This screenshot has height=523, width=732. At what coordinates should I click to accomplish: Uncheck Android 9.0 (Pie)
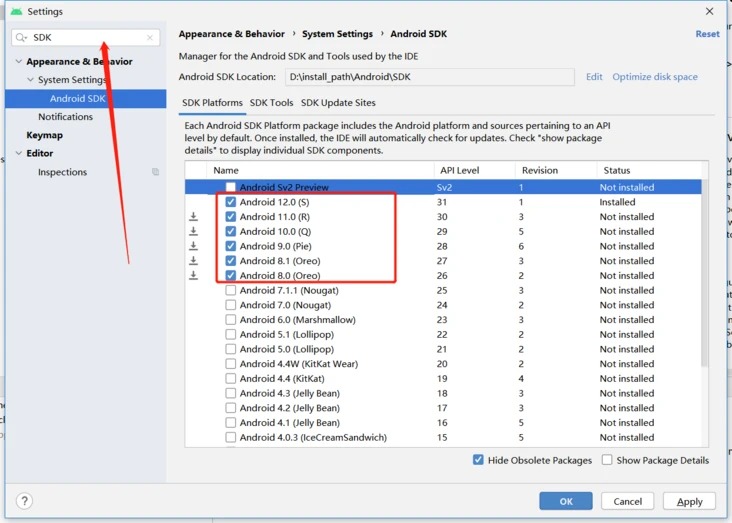coord(231,246)
